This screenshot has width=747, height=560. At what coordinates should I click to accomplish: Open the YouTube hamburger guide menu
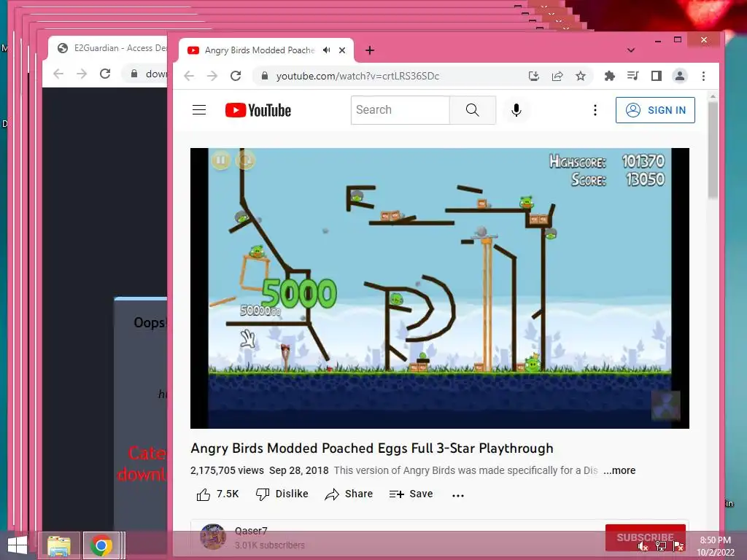(x=199, y=110)
